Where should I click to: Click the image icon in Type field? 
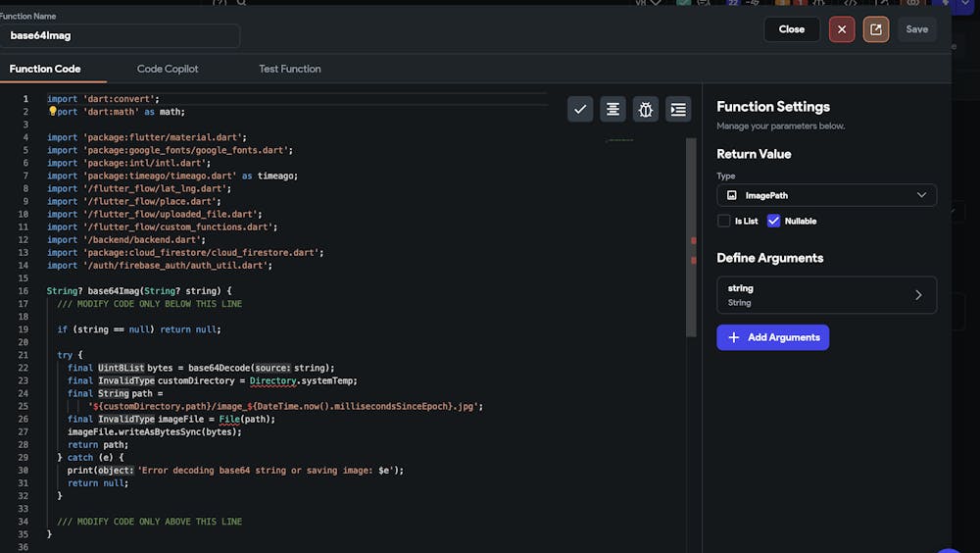click(x=732, y=195)
